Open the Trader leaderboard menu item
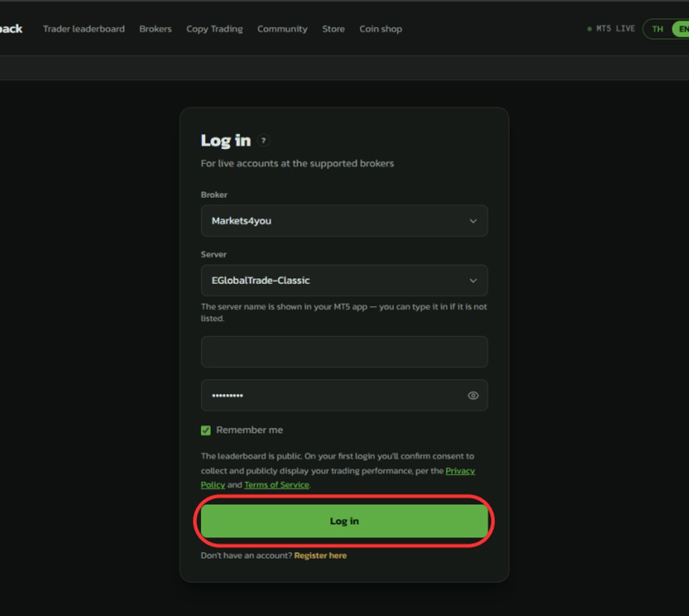This screenshot has height=616, width=689. click(84, 29)
